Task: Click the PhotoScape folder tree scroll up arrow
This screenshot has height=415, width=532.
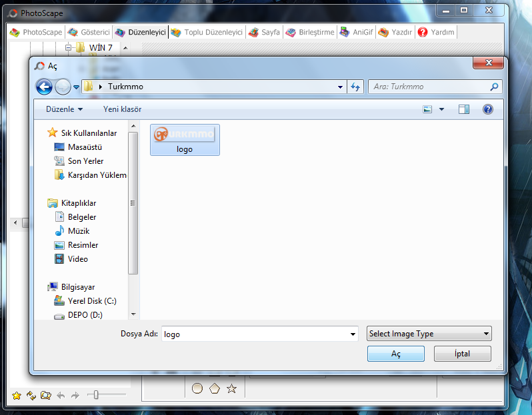Action: tap(125, 48)
